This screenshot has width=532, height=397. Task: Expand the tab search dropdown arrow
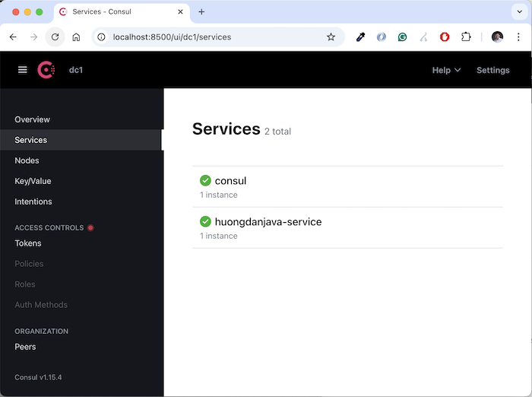pyautogui.click(x=519, y=12)
